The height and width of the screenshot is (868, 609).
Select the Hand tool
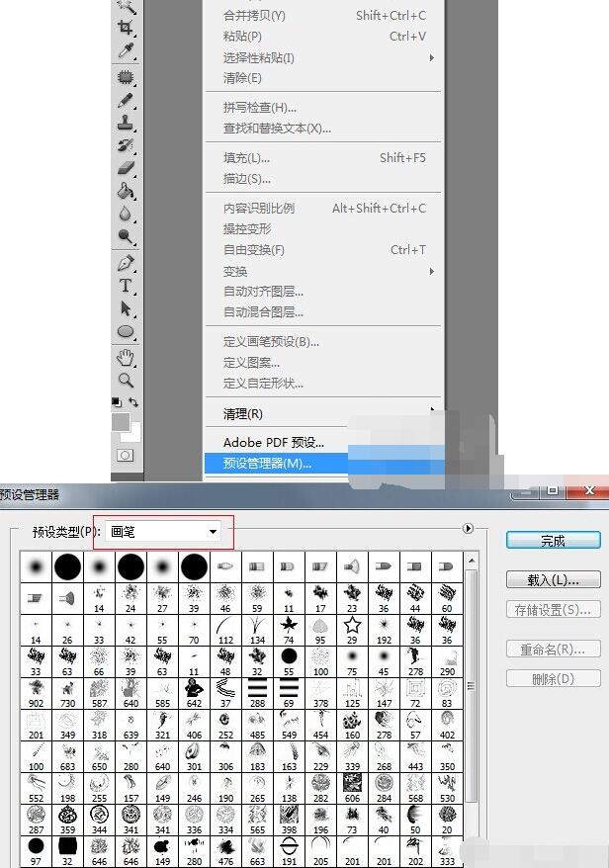coord(127,357)
